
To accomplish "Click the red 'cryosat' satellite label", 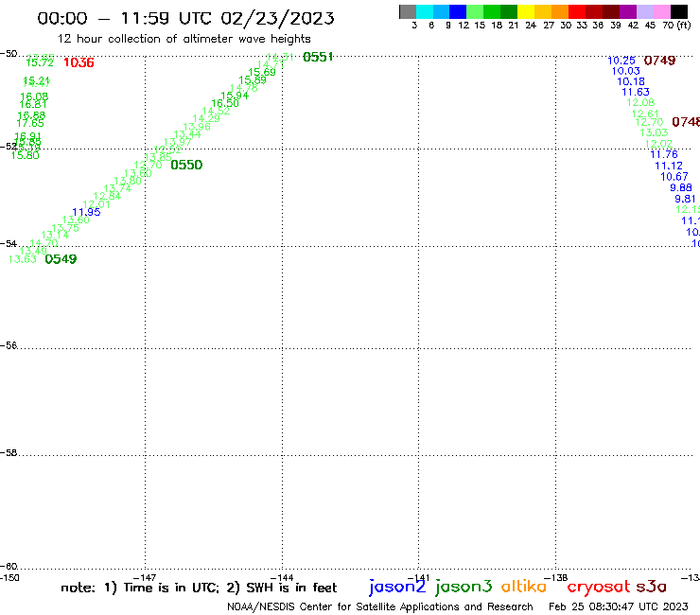I will pos(599,588).
